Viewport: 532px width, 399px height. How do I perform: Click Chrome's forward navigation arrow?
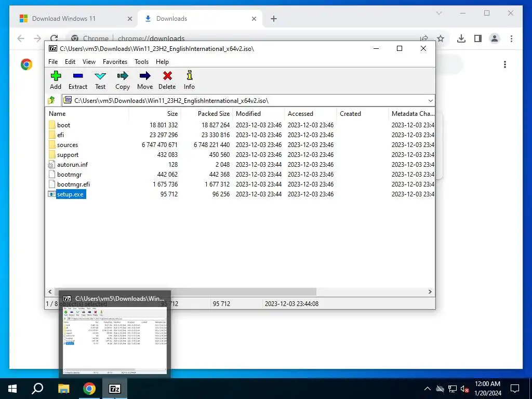pyautogui.click(x=37, y=38)
